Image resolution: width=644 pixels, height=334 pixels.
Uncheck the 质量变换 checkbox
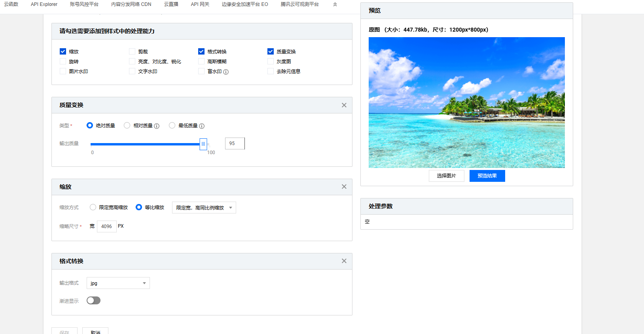[271, 51]
